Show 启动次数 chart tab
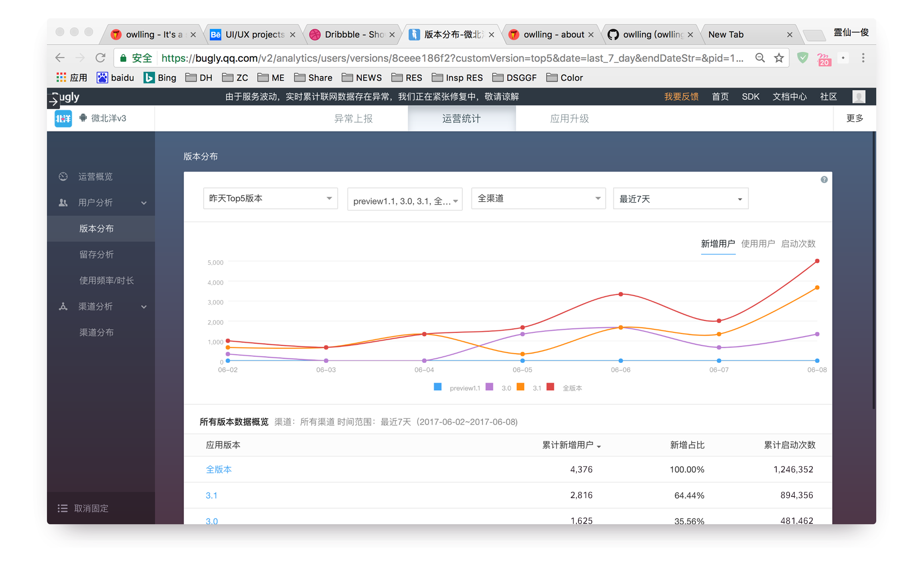Screen dimensions: 924x564 pyautogui.click(x=798, y=243)
